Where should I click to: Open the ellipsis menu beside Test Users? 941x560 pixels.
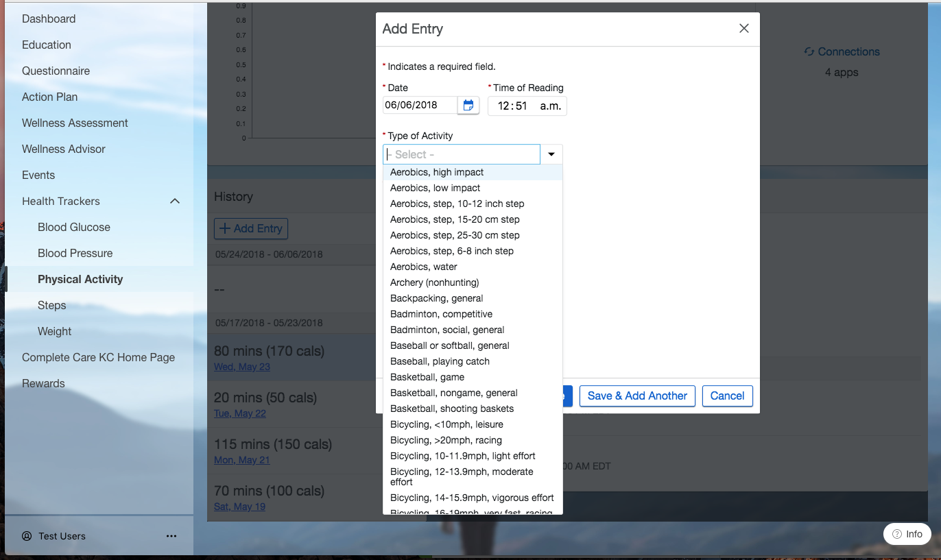pos(171,536)
